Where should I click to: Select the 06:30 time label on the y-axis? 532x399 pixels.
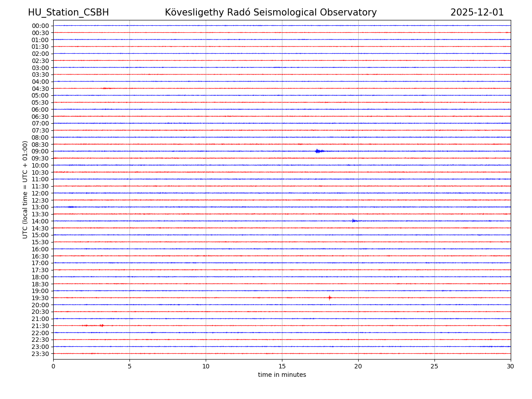click(40, 117)
